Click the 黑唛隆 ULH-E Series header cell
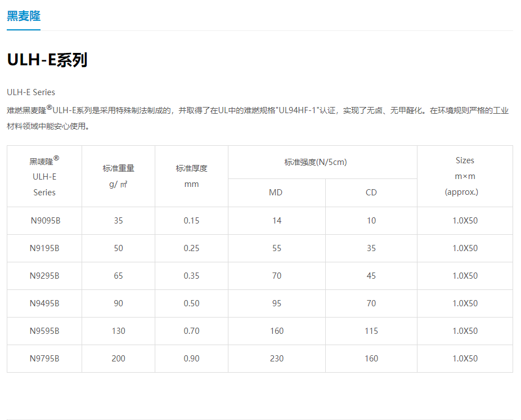This screenshot has height=420, width=521. coord(44,176)
